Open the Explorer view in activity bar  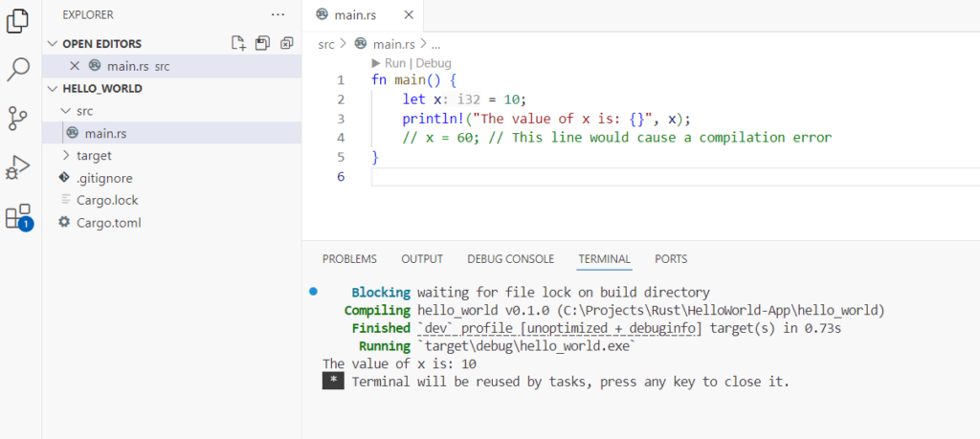[x=17, y=21]
